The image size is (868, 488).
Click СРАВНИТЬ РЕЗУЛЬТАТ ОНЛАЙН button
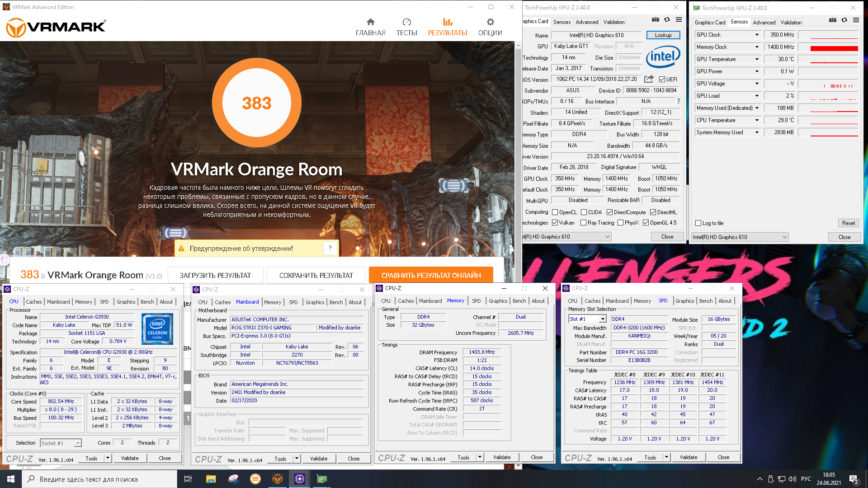pyautogui.click(x=431, y=275)
